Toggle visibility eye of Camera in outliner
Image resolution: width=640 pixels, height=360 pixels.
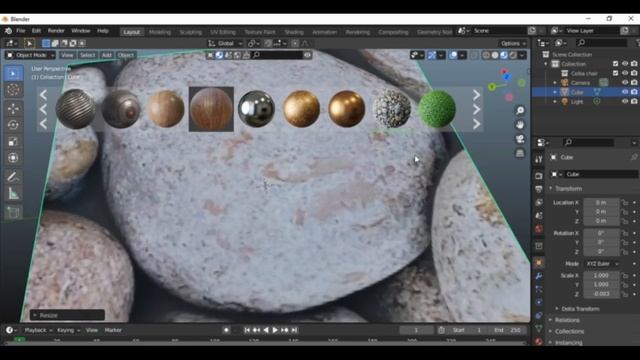(x=625, y=83)
